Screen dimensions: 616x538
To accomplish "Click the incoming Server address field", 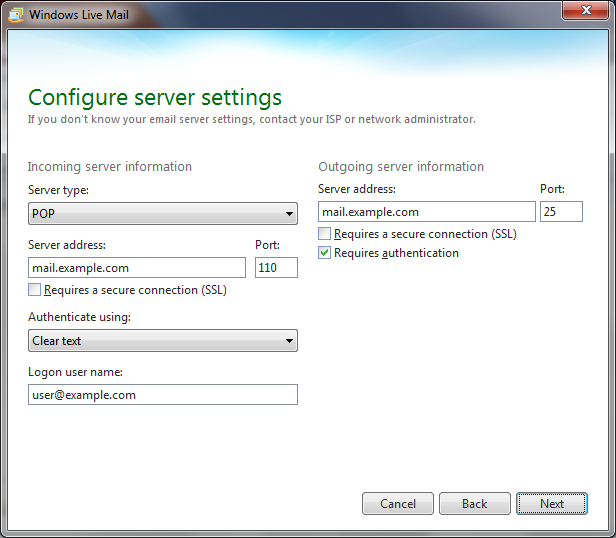I will [x=137, y=268].
